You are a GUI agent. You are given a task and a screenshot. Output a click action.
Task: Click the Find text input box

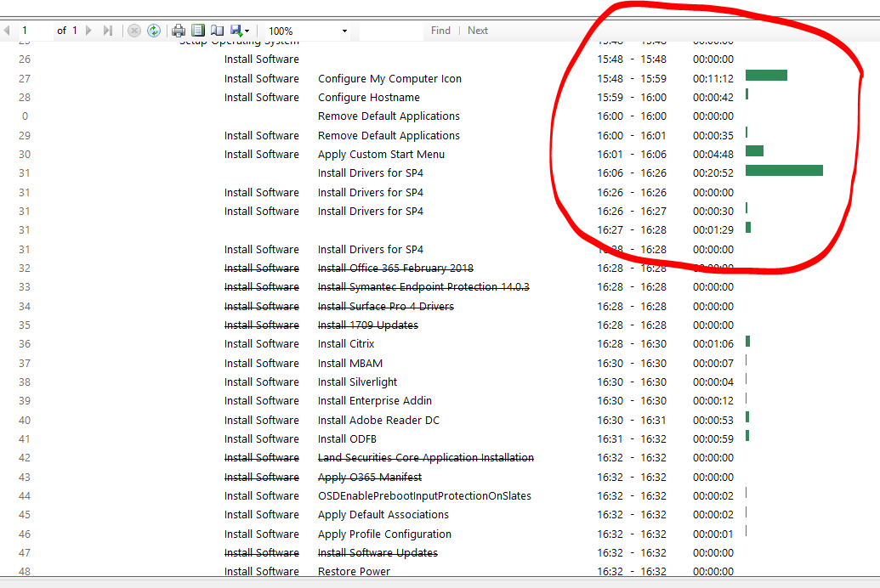click(x=391, y=31)
